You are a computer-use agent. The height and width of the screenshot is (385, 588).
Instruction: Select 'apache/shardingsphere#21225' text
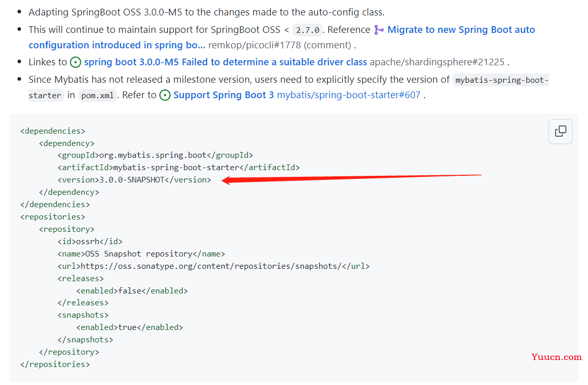point(437,62)
